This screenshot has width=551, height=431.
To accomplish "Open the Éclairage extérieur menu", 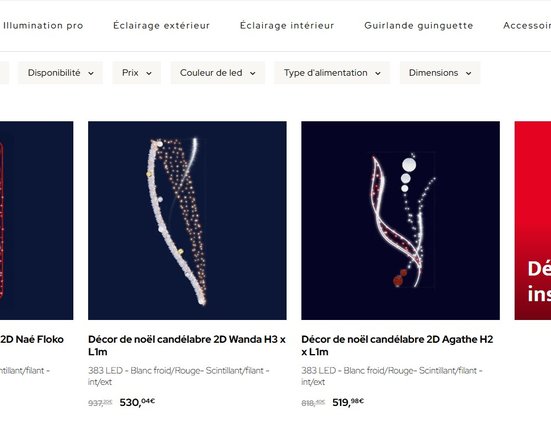I will tap(161, 26).
